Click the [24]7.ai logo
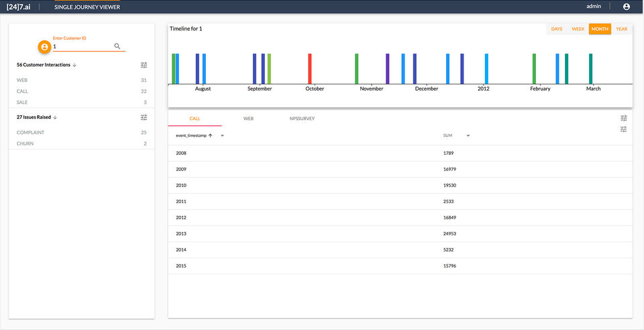This screenshot has width=644, height=330. pyautogui.click(x=19, y=7)
